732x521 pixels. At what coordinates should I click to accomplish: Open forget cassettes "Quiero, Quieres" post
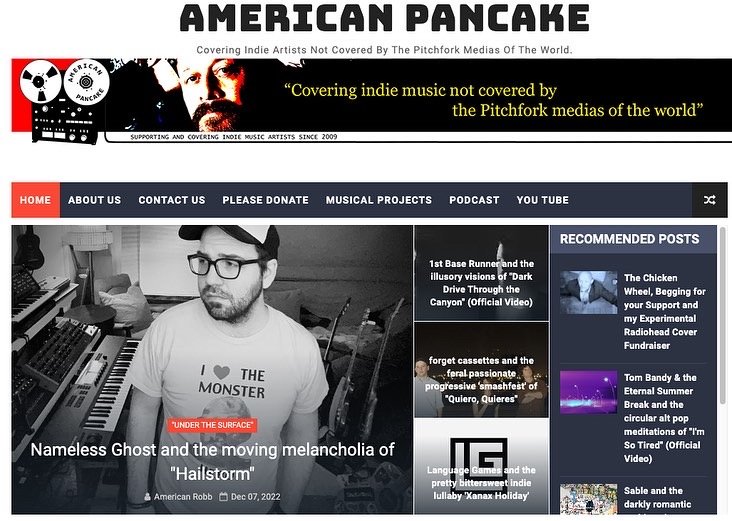click(x=481, y=380)
